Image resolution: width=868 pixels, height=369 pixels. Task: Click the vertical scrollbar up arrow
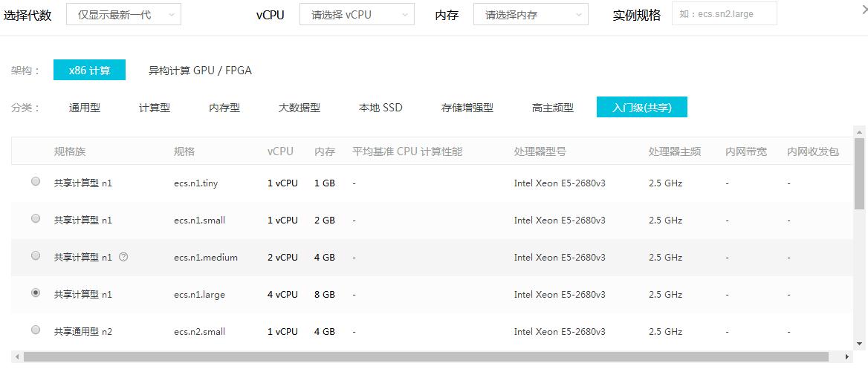click(x=860, y=131)
